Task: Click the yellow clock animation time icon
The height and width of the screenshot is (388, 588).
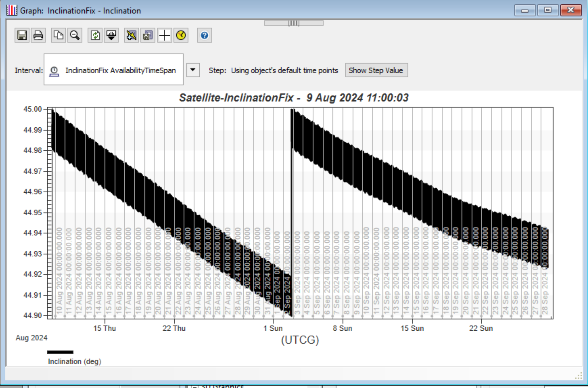Action: 181,35
